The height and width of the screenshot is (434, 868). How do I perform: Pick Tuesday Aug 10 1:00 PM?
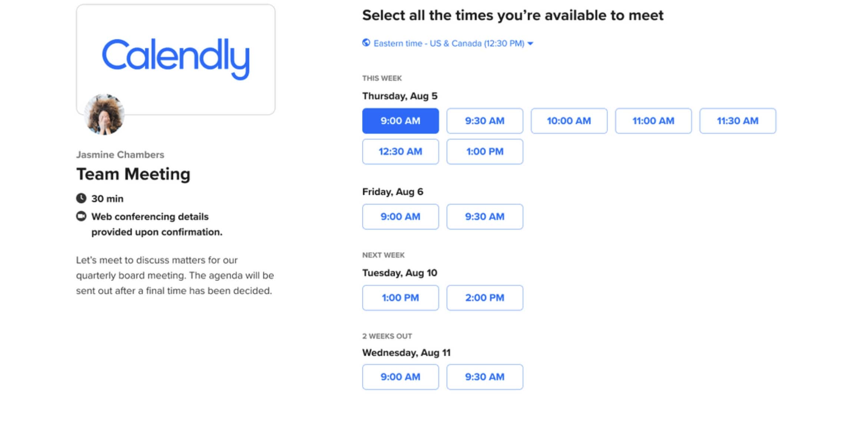(401, 298)
